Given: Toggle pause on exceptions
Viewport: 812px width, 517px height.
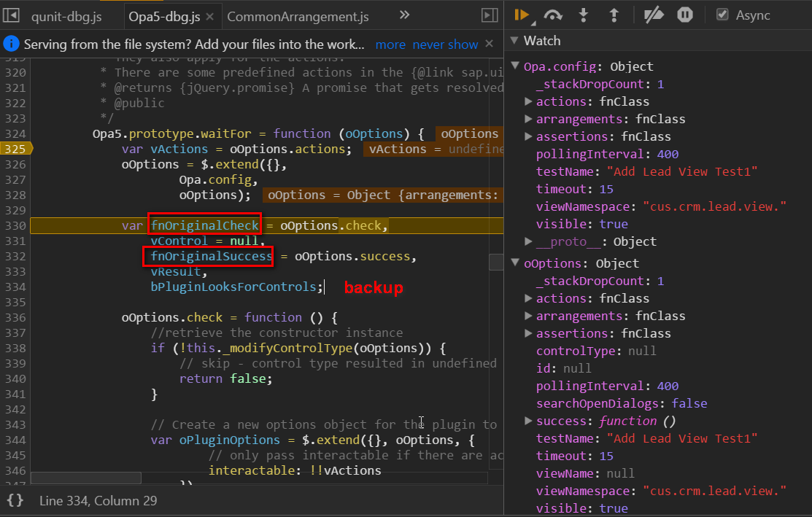Looking at the screenshot, I should point(684,15).
